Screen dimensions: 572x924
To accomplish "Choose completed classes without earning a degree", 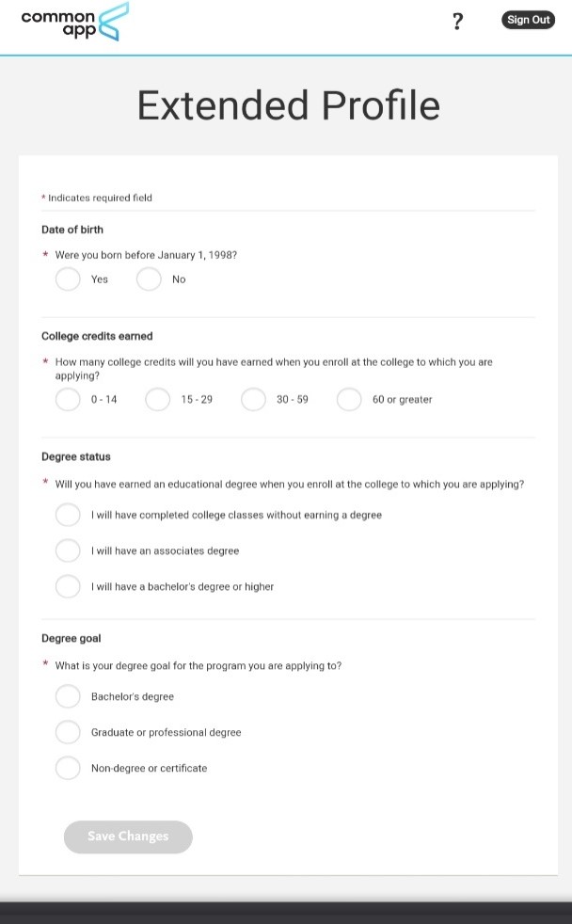I will pos(68,515).
